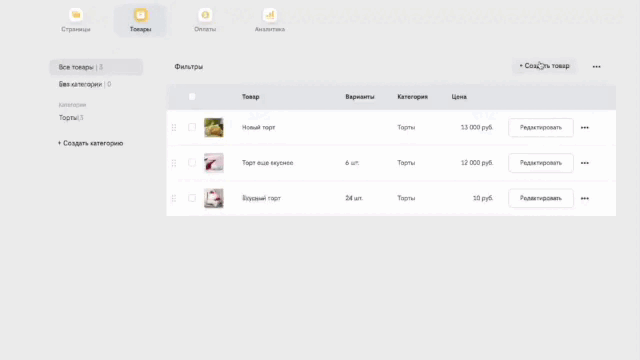Click the price 12 000 руб.
The width and height of the screenshot is (640, 360).
477,163
